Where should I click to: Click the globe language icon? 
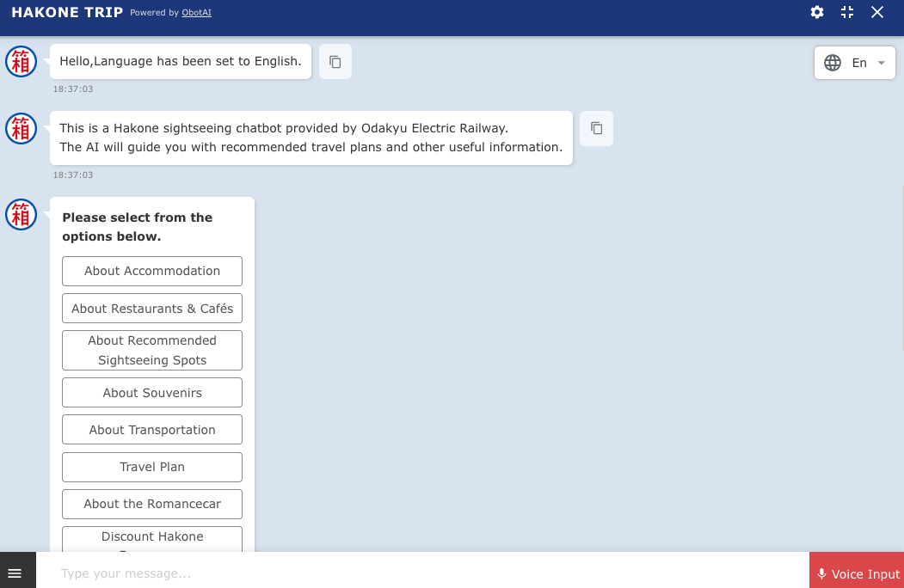[x=833, y=63]
